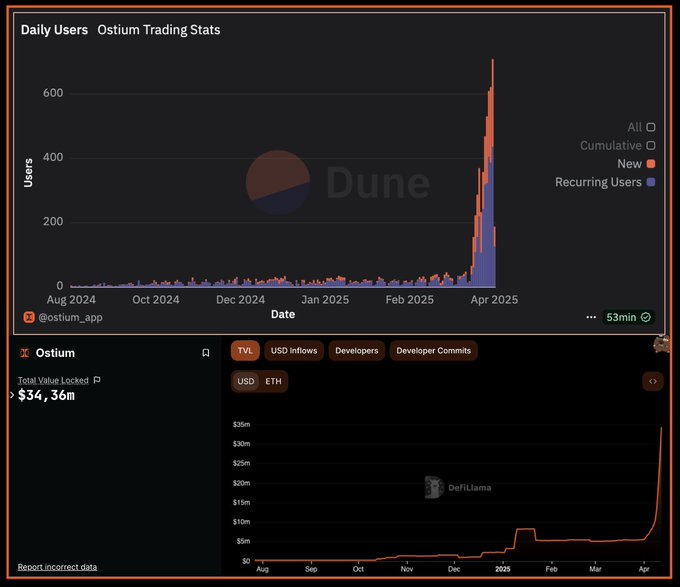Click the flag icon next to Total Value Locked
This screenshot has width=680, height=587.
(97, 380)
